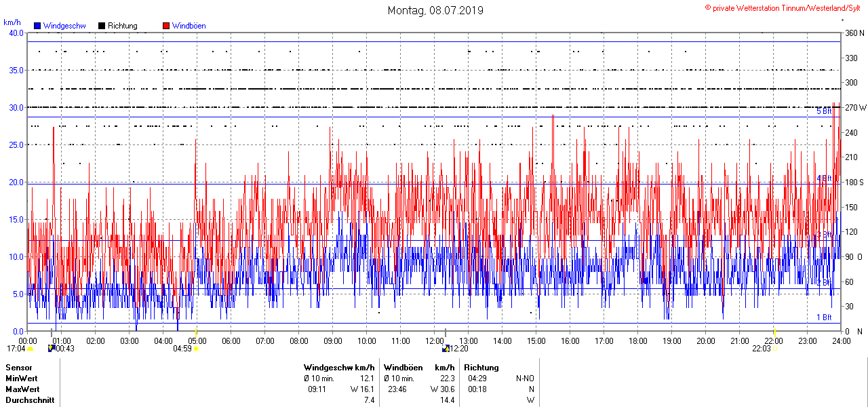868x407 pixels.
Task: Click the private Wetterstation Tinnum/Westerland/Sylt credit
Action: (783, 7)
